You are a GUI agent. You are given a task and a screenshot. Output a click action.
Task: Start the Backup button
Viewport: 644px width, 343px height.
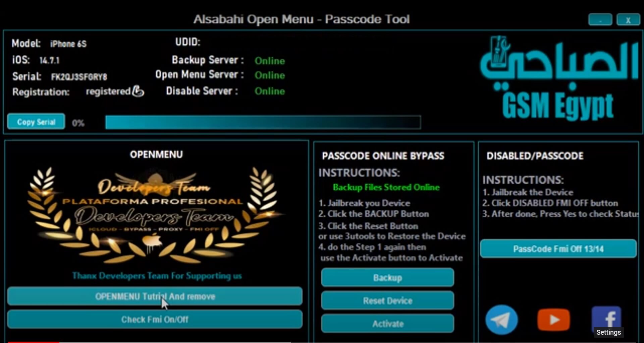[x=387, y=278]
